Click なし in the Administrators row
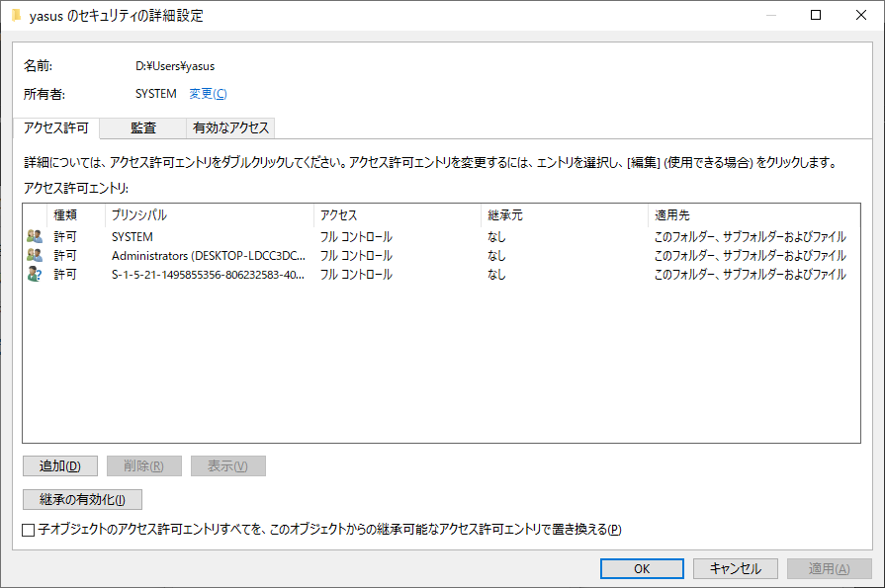 click(496, 255)
